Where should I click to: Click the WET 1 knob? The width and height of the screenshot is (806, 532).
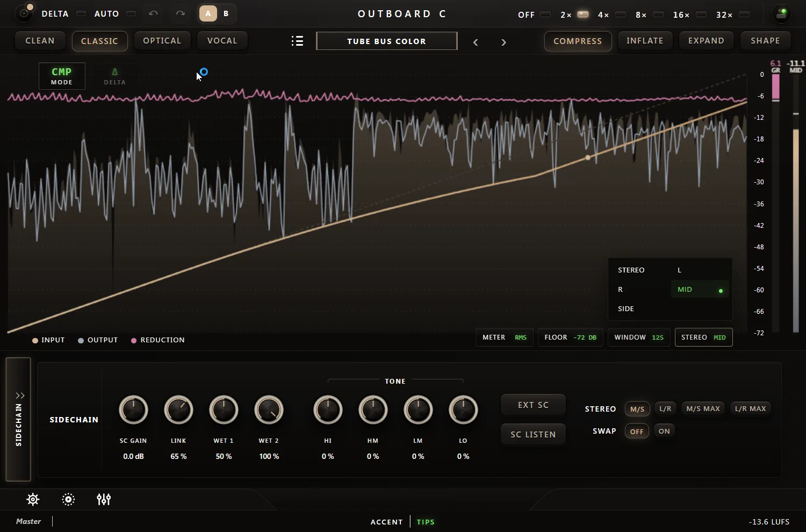[224, 410]
